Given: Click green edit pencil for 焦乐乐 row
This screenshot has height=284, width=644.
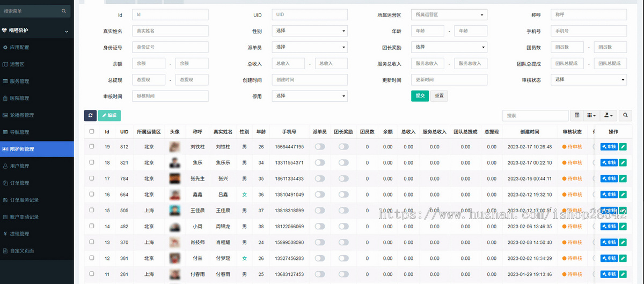Looking at the screenshot, I should coord(623,162).
